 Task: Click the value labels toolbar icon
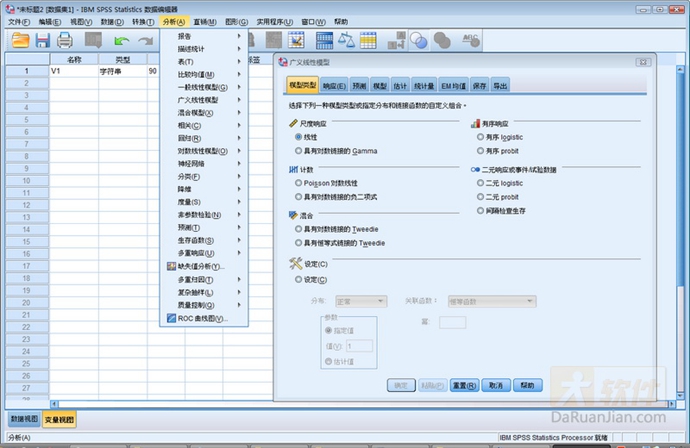tap(396, 40)
